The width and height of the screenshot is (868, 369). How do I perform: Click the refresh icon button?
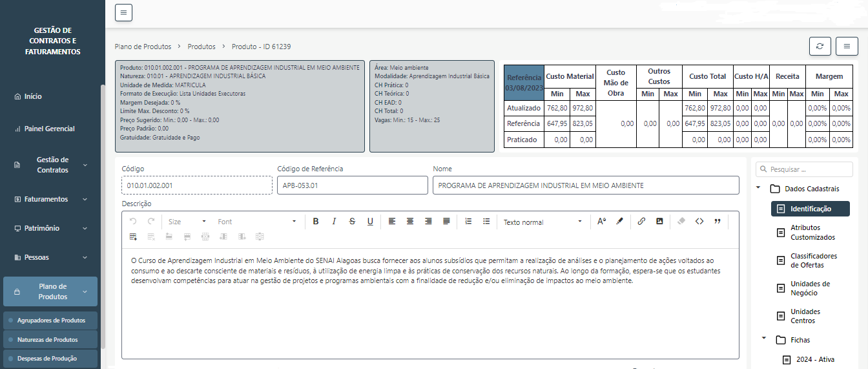pos(820,47)
